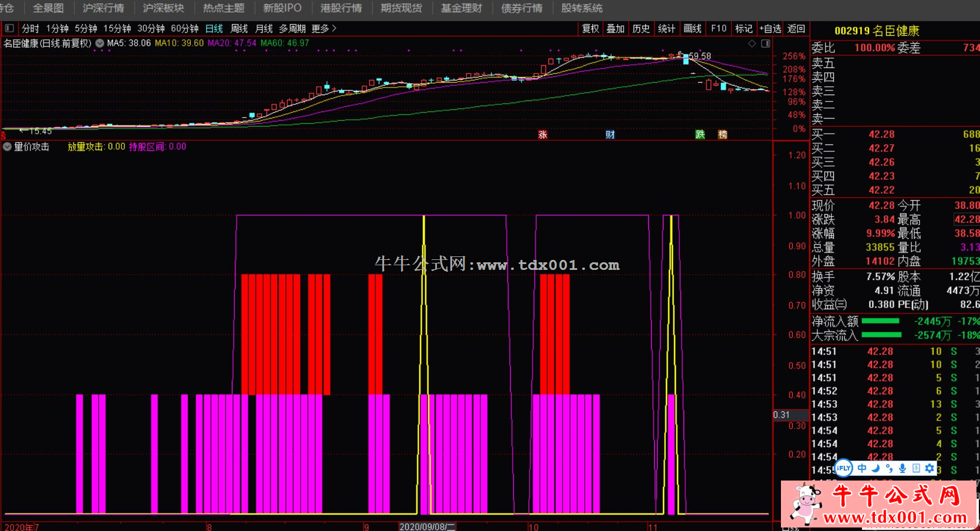
Task: Click the 0.31 marker on indicator axis
Action: [782, 415]
